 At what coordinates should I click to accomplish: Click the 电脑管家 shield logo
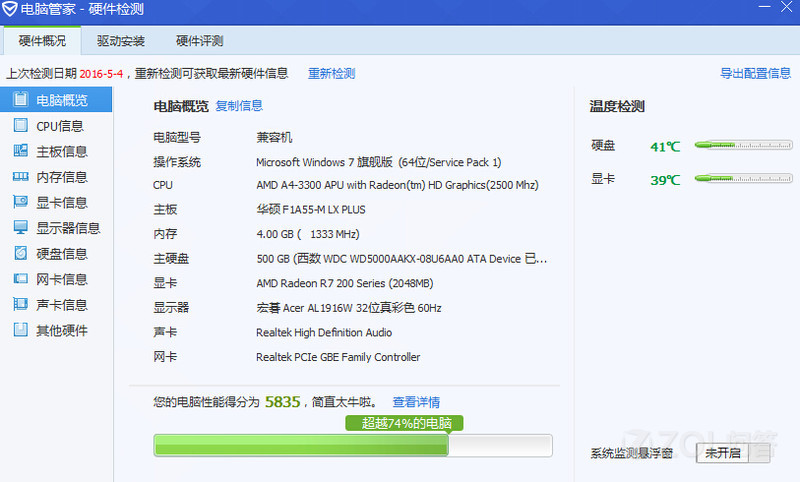pyautogui.click(x=10, y=10)
